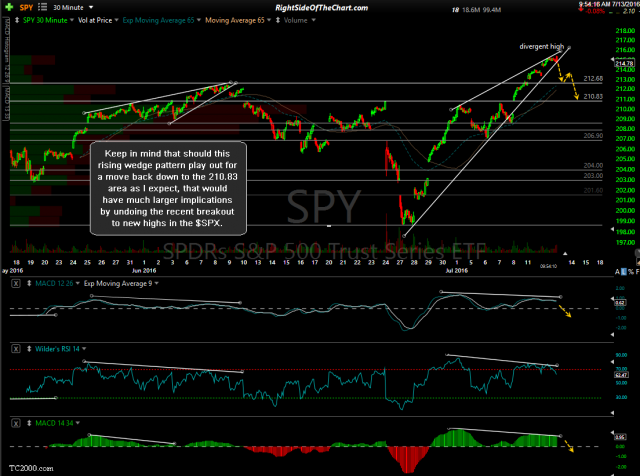Click the red down arrow beside -0.08%
640x476 pixels.
(x=580, y=9)
